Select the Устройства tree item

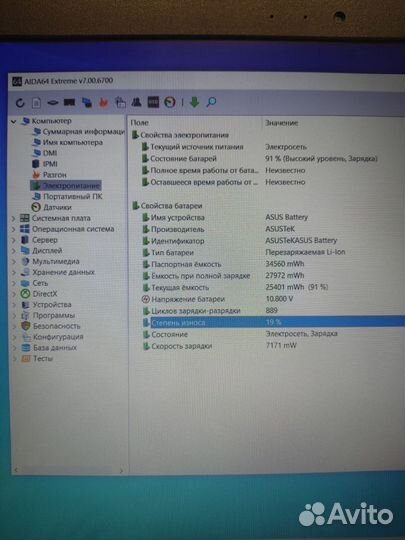pos(46,305)
